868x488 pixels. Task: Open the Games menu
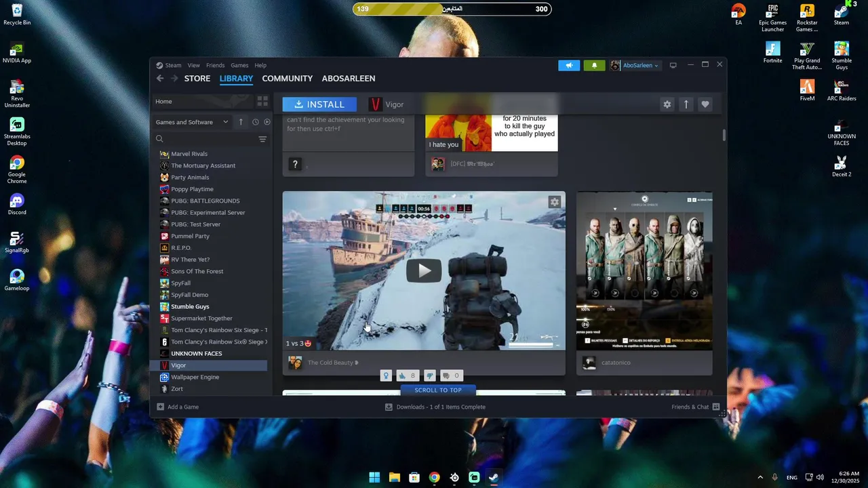tap(239, 66)
